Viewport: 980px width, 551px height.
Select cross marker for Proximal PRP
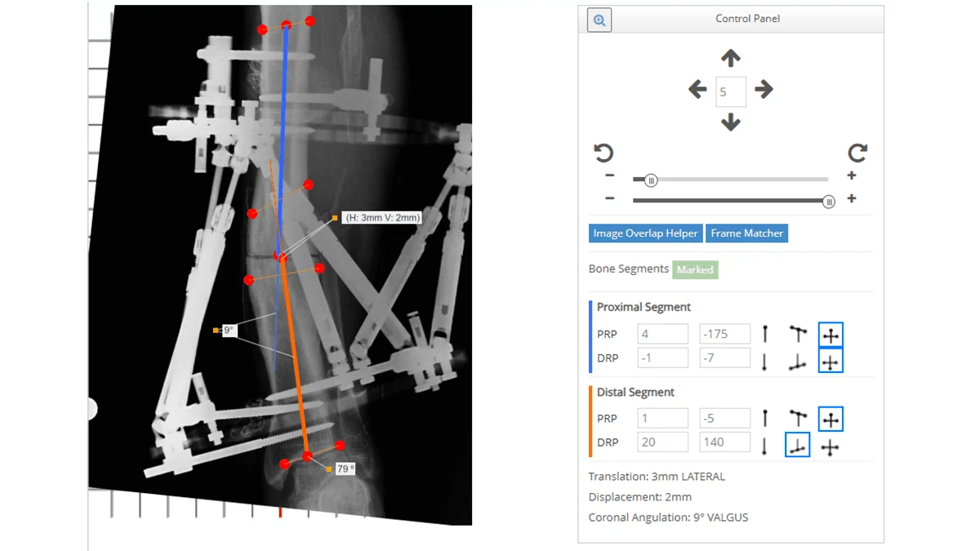click(x=831, y=335)
